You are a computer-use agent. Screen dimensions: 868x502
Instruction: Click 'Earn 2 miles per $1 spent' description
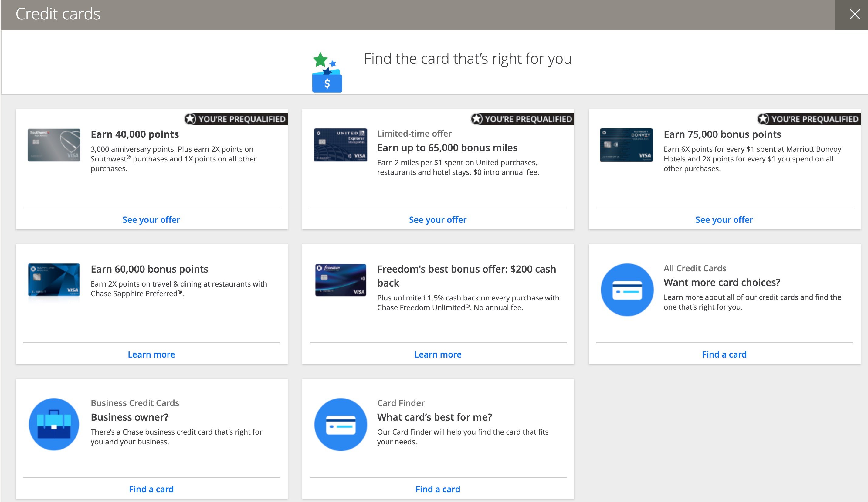point(458,168)
